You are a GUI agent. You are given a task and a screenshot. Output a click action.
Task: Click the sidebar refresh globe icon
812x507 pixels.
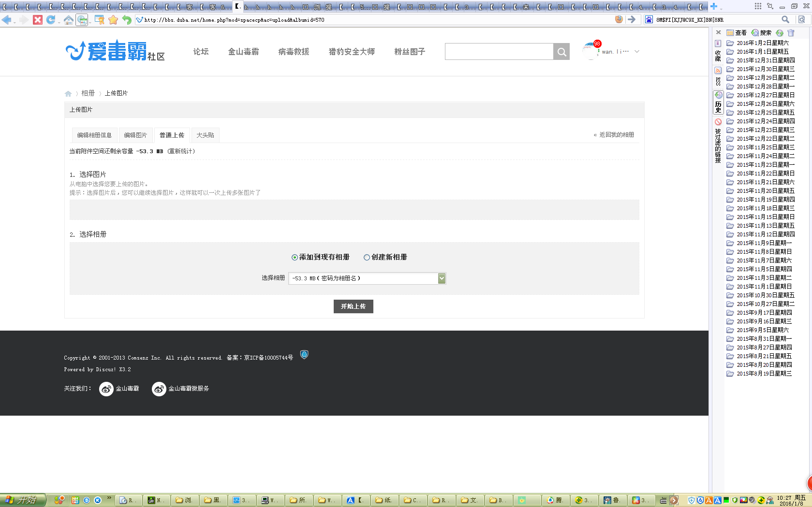point(780,33)
